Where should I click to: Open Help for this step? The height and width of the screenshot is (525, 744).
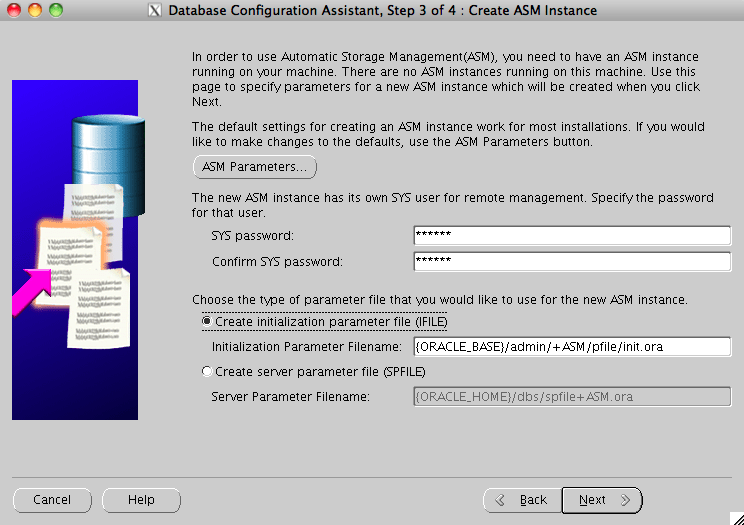click(141, 500)
